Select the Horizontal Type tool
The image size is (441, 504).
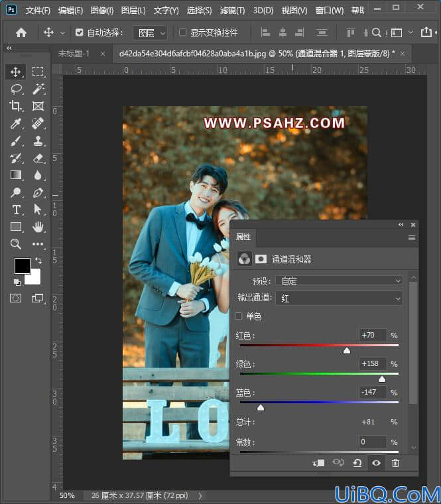click(x=15, y=210)
